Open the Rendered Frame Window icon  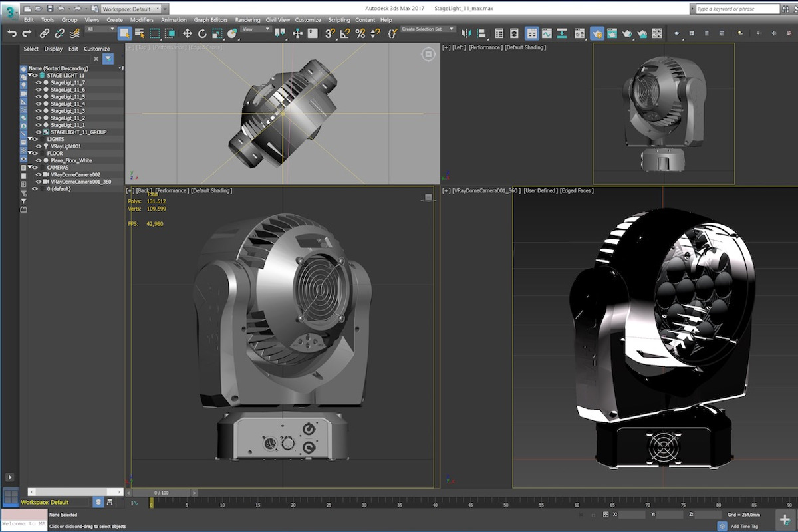click(611, 33)
